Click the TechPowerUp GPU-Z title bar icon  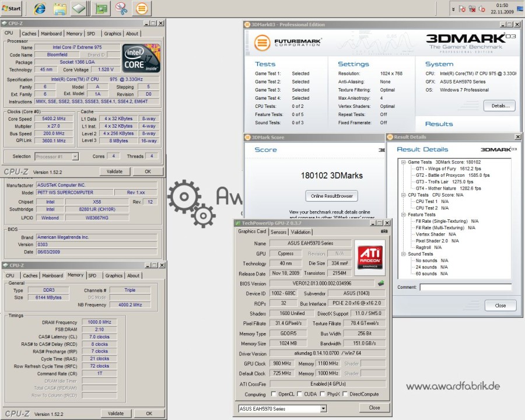point(237,223)
